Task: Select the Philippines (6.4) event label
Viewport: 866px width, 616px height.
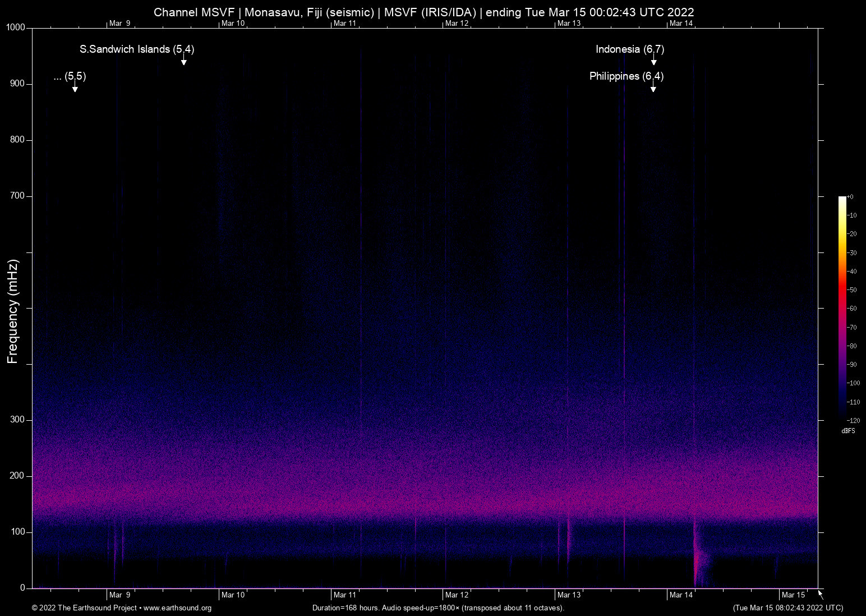Action: click(x=626, y=76)
